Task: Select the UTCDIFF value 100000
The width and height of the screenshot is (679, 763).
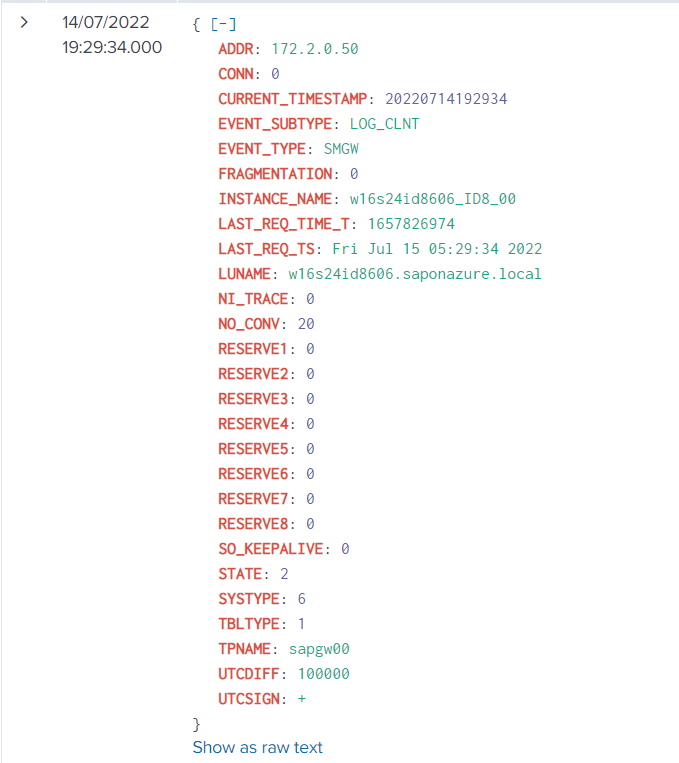Action: tap(323, 673)
